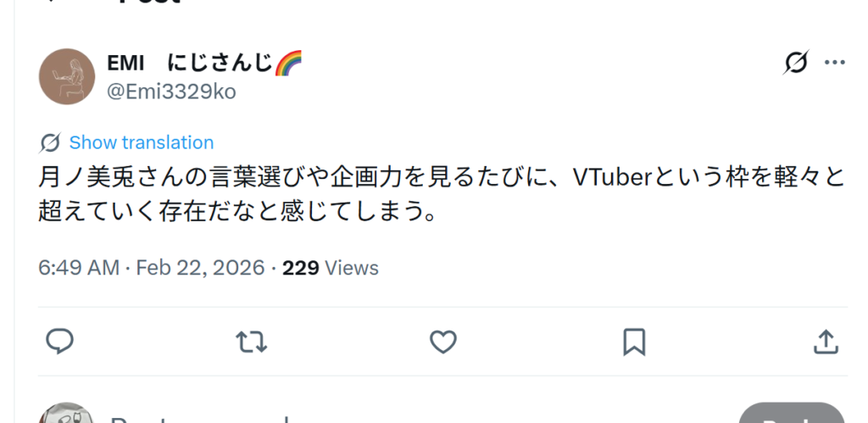Click the rainbow emoji in the display name
868x423 pixels.
click(x=289, y=62)
